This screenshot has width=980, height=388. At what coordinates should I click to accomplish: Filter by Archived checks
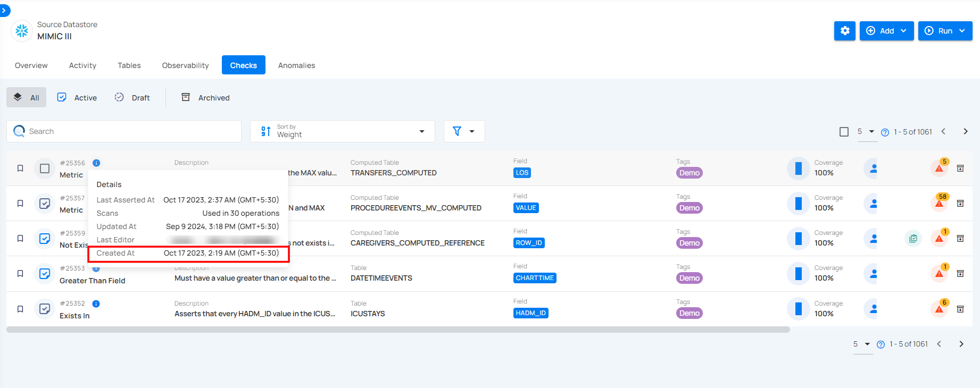(x=205, y=97)
